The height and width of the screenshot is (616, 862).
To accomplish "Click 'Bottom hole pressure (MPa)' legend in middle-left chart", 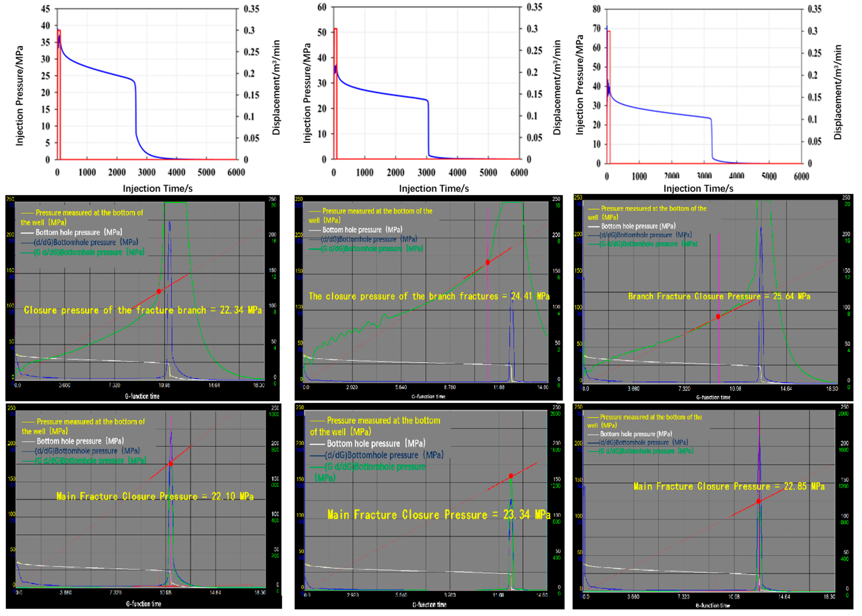I will coord(78,232).
